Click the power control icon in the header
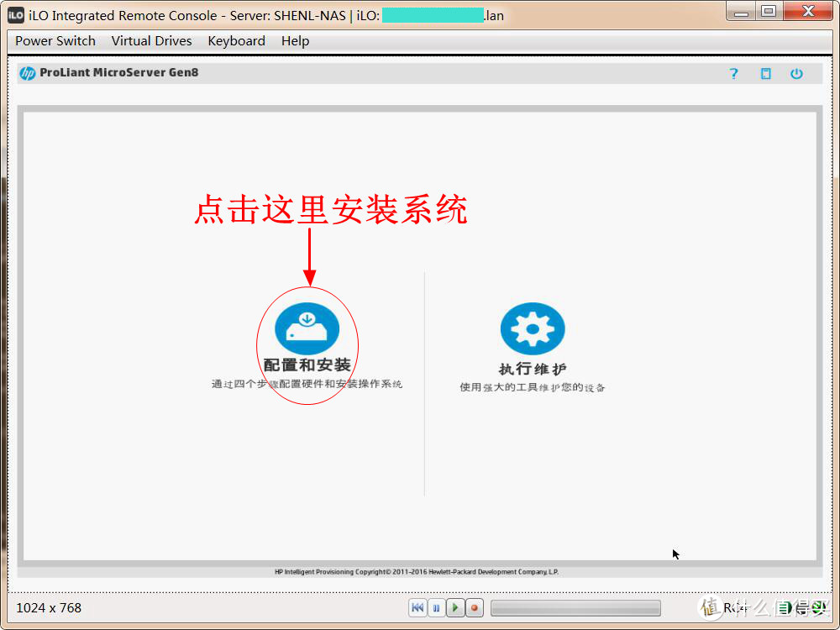 795,73
